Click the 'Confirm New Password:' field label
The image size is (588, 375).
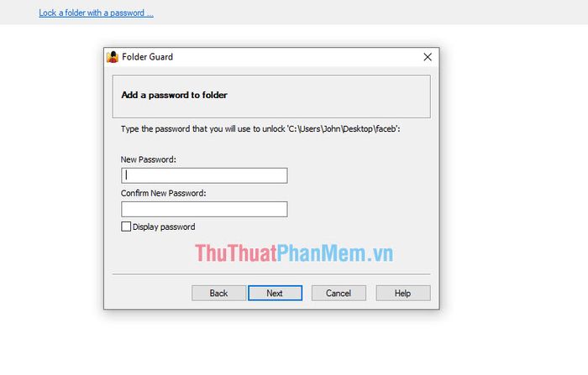tap(163, 193)
